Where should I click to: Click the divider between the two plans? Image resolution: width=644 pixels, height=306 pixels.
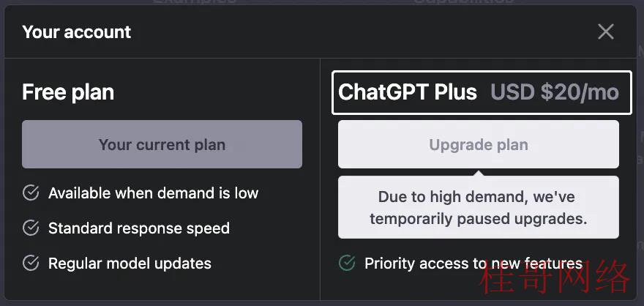click(320, 179)
